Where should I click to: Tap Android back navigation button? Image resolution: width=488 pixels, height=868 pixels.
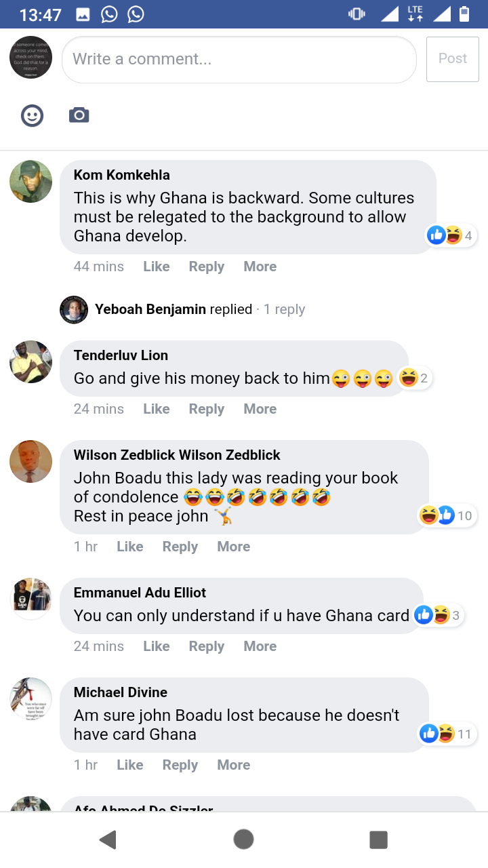pos(108,840)
